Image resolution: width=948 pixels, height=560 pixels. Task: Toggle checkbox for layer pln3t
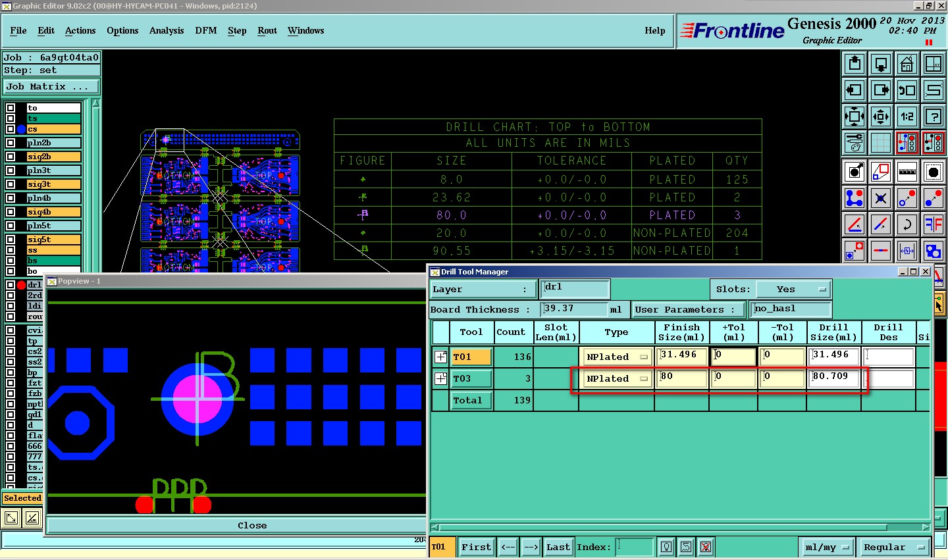click(x=11, y=170)
